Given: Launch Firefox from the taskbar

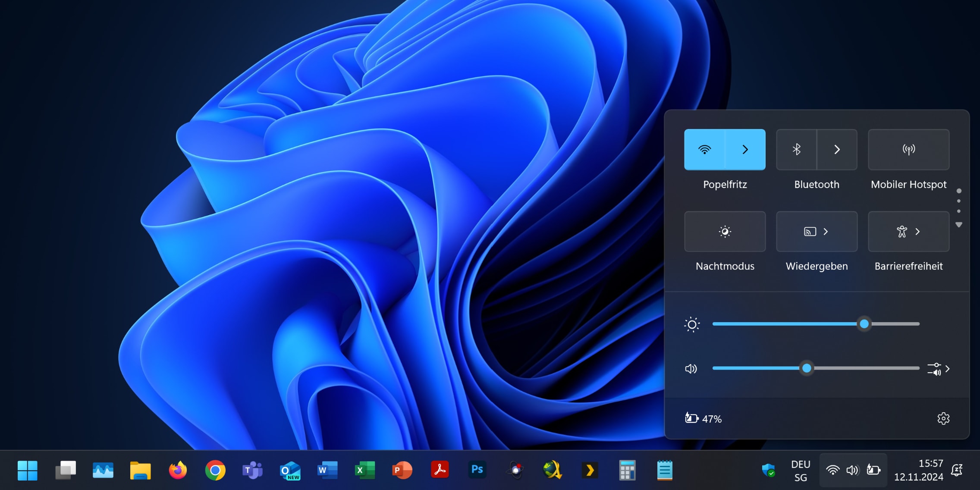Looking at the screenshot, I should 178,470.
